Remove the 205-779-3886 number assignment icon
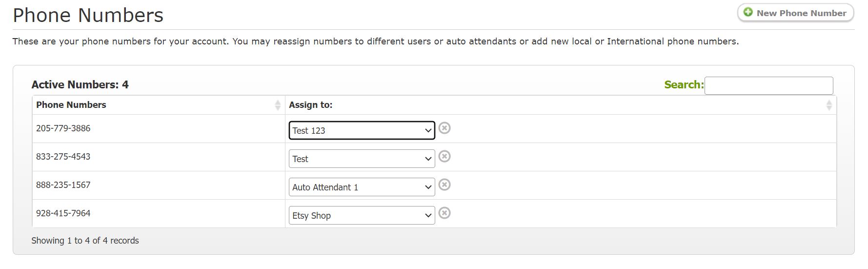 pyautogui.click(x=444, y=128)
